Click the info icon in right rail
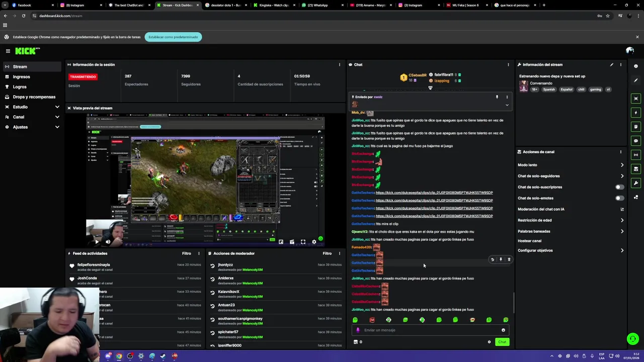The height and width of the screenshot is (362, 644). click(636, 66)
